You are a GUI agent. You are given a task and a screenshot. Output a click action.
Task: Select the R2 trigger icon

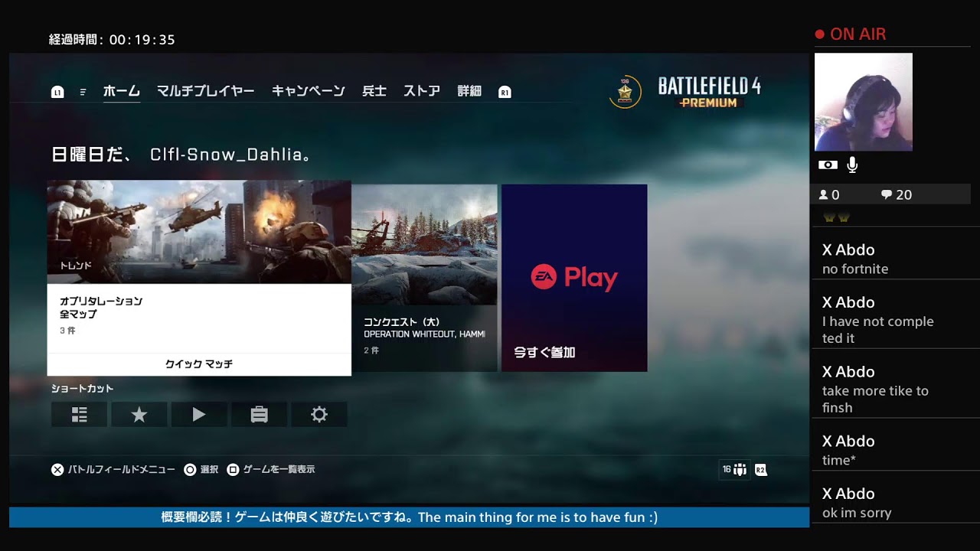(x=760, y=469)
